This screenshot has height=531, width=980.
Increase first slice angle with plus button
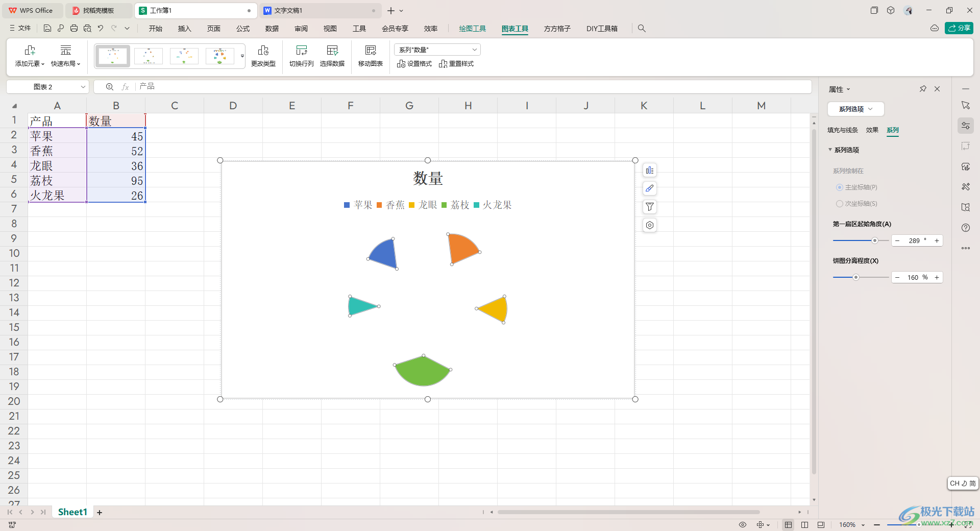click(937, 241)
